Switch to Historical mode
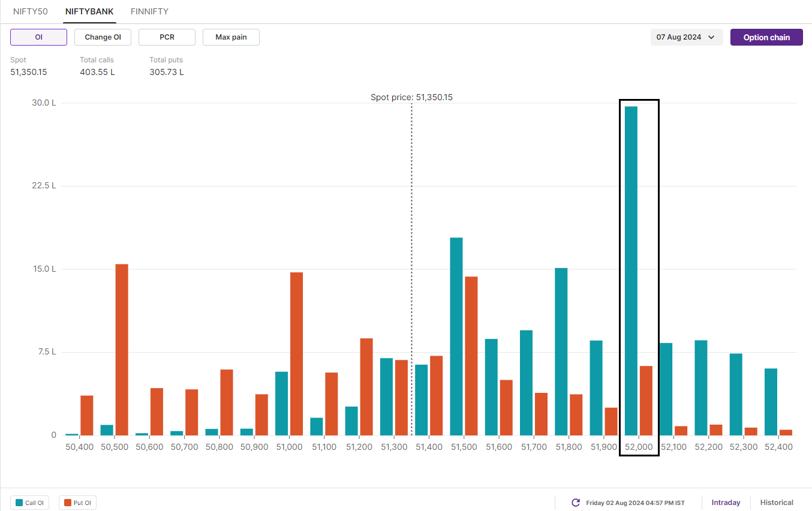The width and height of the screenshot is (812, 511). 777,503
